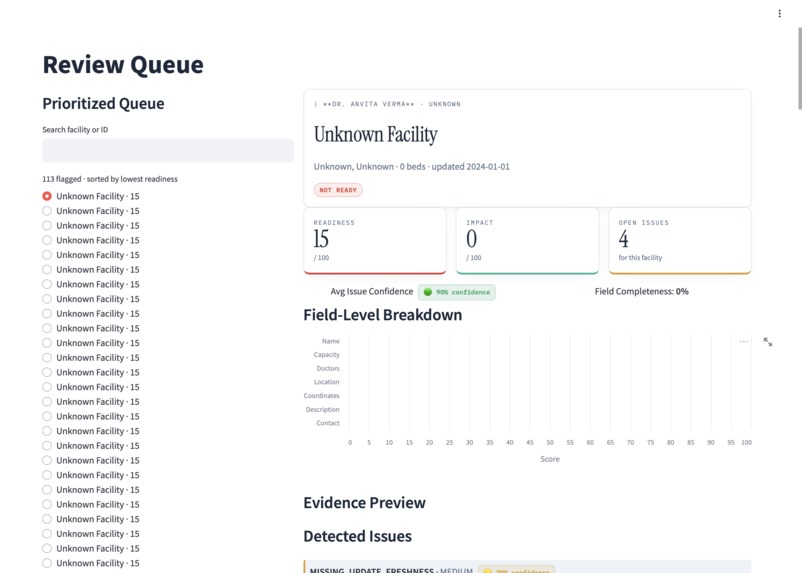802x573 pixels.
Task: Click the page's vertical scrollbar thumb
Action: (799, 69)
